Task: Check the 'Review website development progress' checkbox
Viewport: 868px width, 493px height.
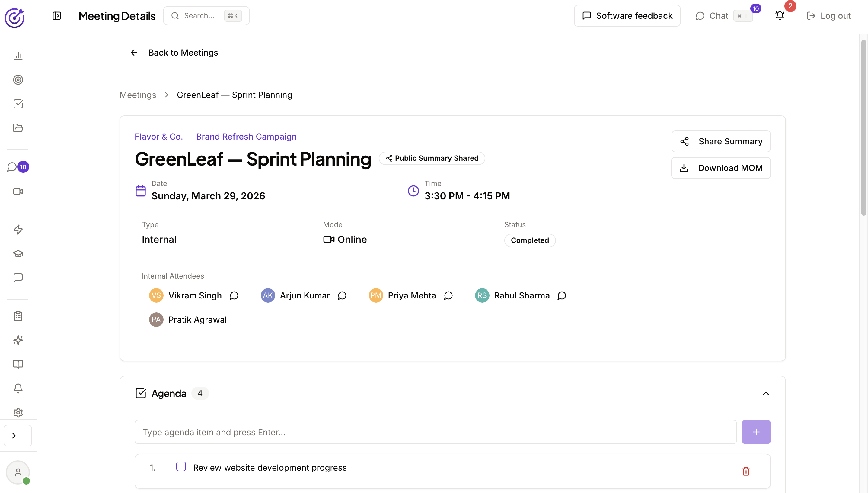Action: pyautogui.click(x=181, y=467)
